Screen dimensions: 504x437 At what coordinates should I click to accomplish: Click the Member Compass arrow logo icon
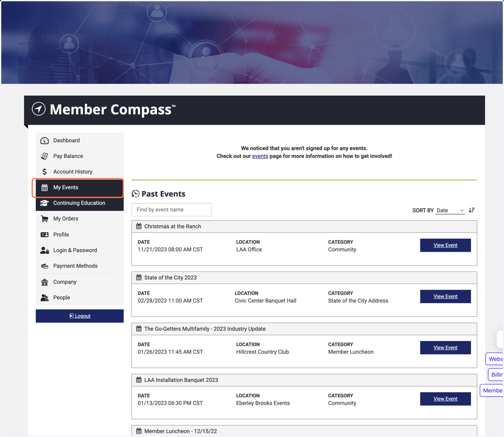39,109
